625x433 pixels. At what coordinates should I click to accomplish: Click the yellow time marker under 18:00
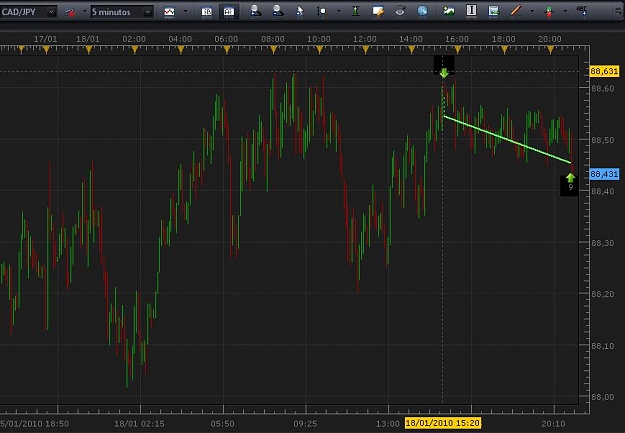pyautogui.click(x=504, y=49)
